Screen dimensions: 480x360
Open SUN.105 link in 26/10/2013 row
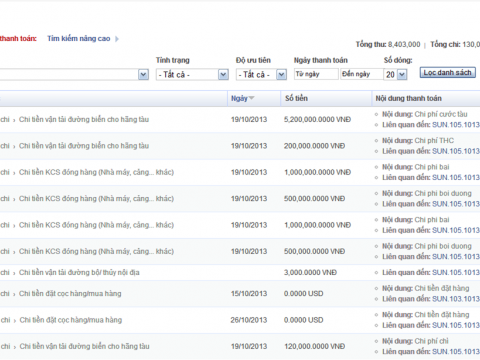456,325
